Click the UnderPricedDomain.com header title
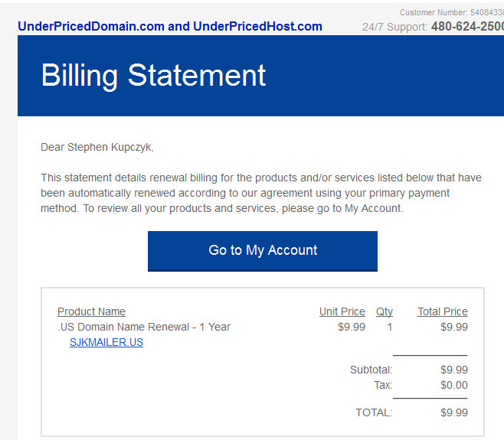 pos(170,26)
